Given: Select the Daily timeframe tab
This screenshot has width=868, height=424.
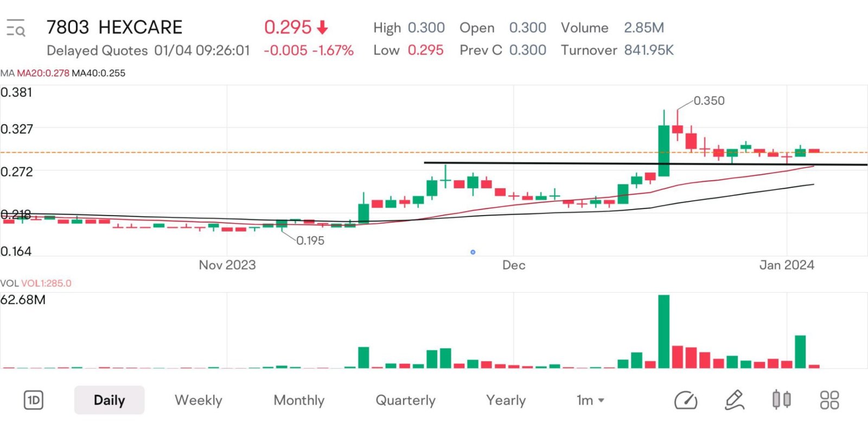Looking at the screenshot, I should pos(109,400).
